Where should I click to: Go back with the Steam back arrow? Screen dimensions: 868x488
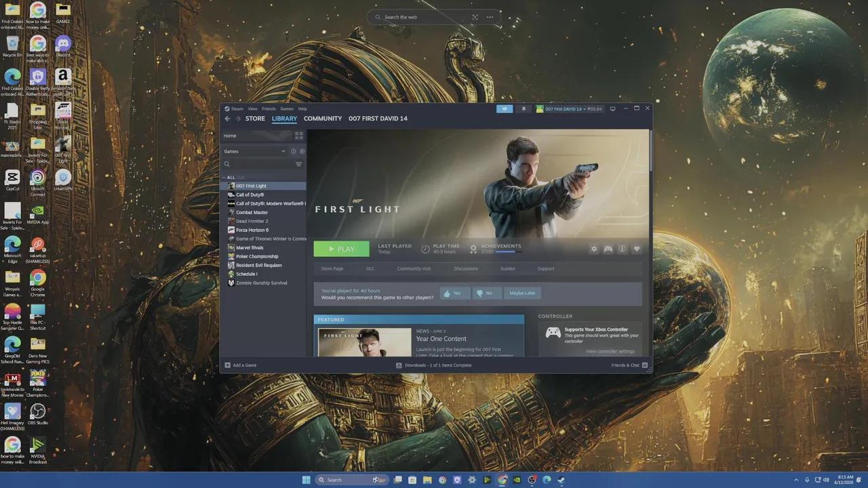[228, 119]
